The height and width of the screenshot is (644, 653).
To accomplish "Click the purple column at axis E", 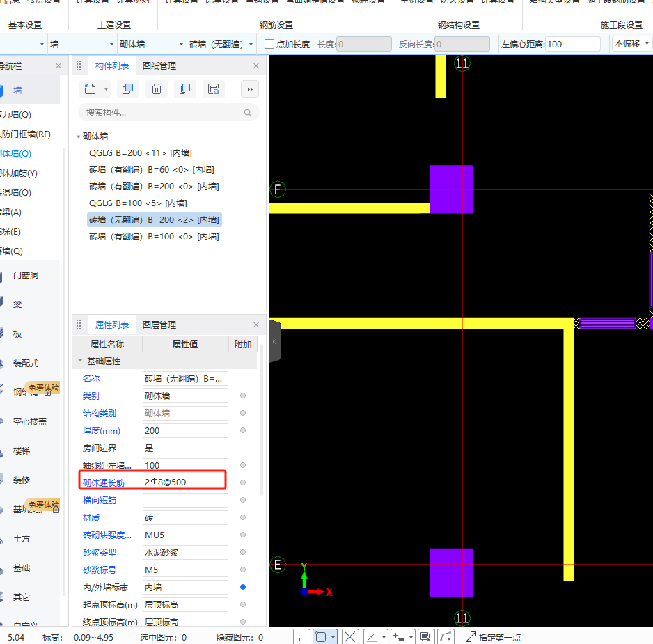I will [x=451, y=572].
